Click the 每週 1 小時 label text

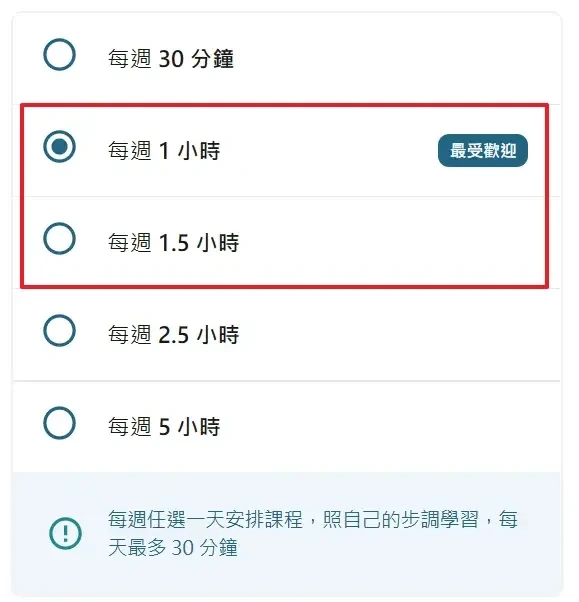click(x=164, y=150)
